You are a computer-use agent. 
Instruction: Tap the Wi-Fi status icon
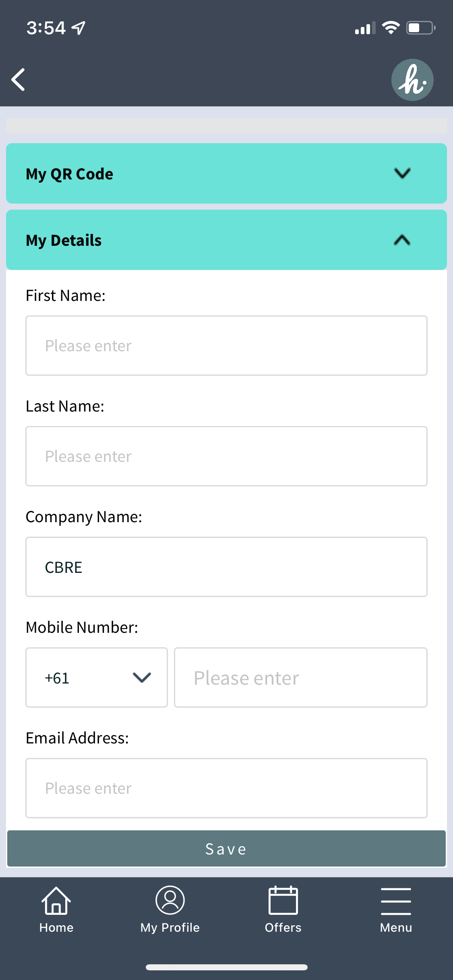tap(391, 28)
